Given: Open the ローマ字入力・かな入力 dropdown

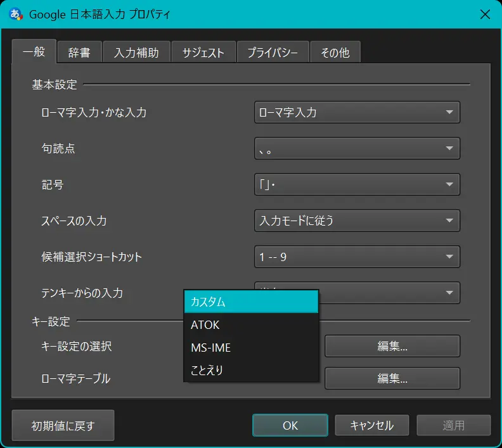Looking at the screenshot, I should [x=357, y=112].
